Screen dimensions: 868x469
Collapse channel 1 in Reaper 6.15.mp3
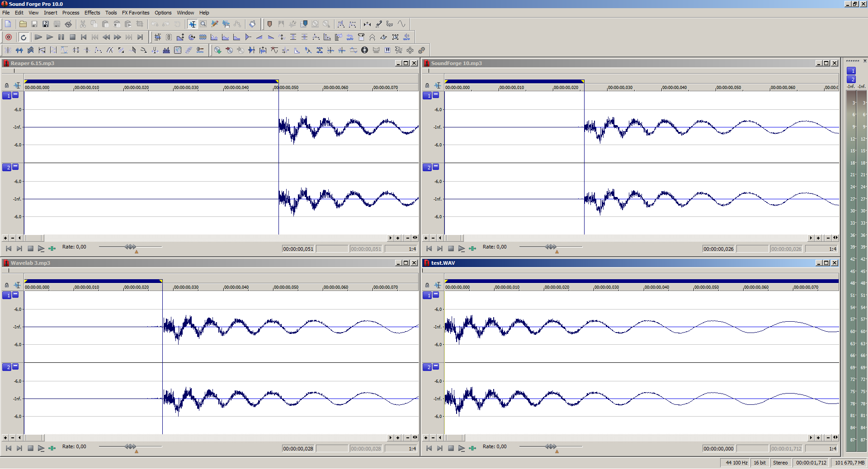15,95
